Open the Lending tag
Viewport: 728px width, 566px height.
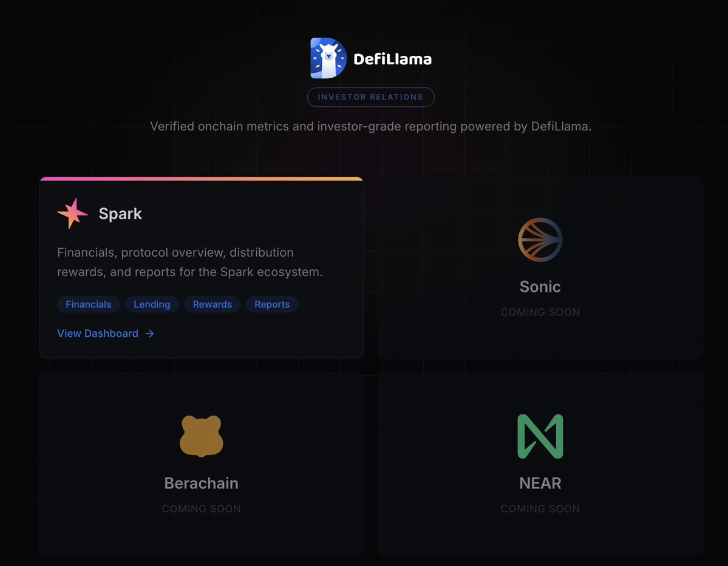[x=152, y=305]
